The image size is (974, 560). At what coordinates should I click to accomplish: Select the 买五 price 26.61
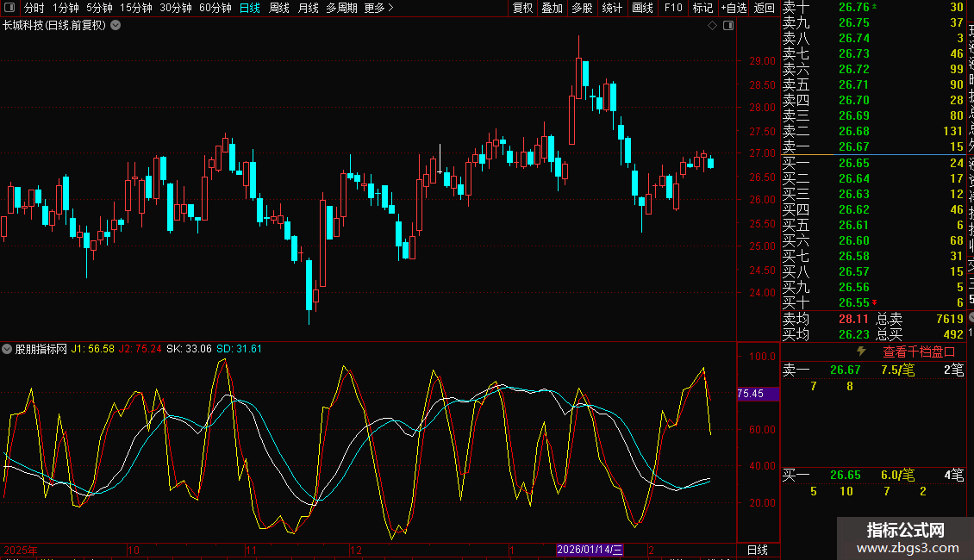(x=854, y=225)
